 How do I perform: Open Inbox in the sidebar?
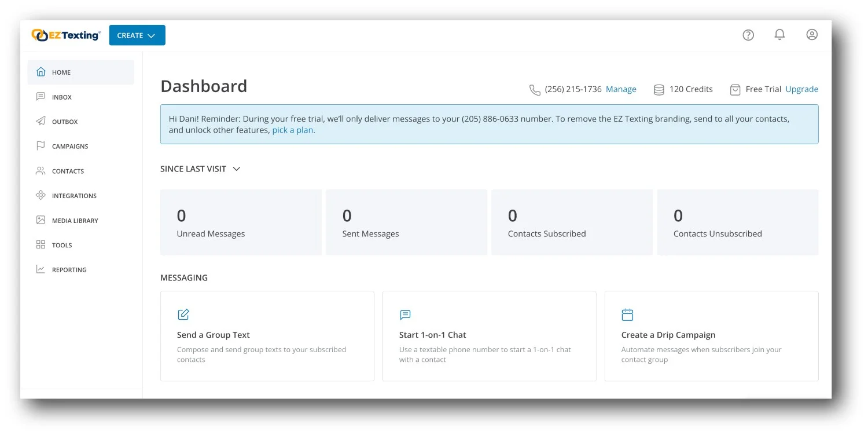[62, 97]
